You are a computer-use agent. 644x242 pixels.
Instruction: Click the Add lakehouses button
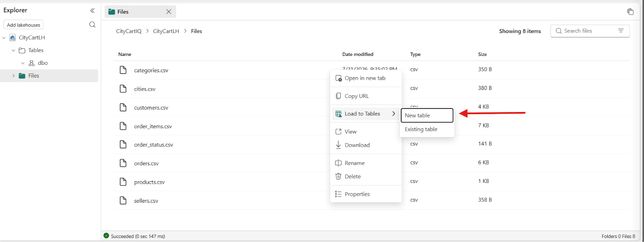pos(24,25)
